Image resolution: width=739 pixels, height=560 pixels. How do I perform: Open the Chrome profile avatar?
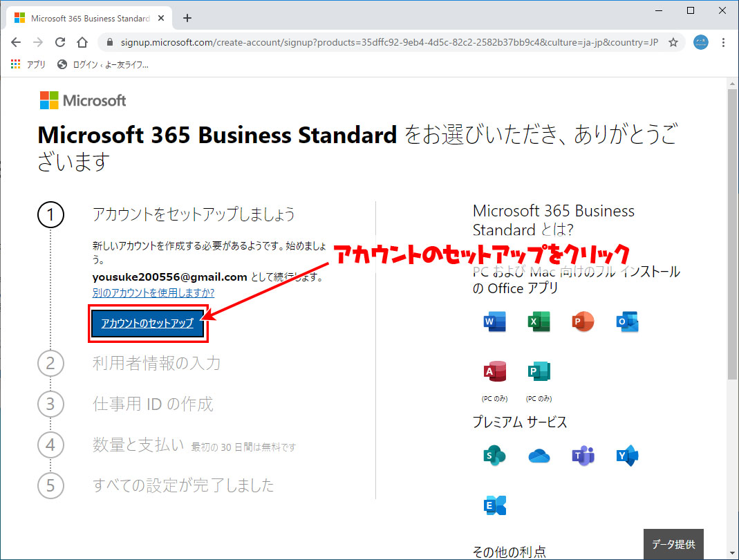tap(701, 42)
